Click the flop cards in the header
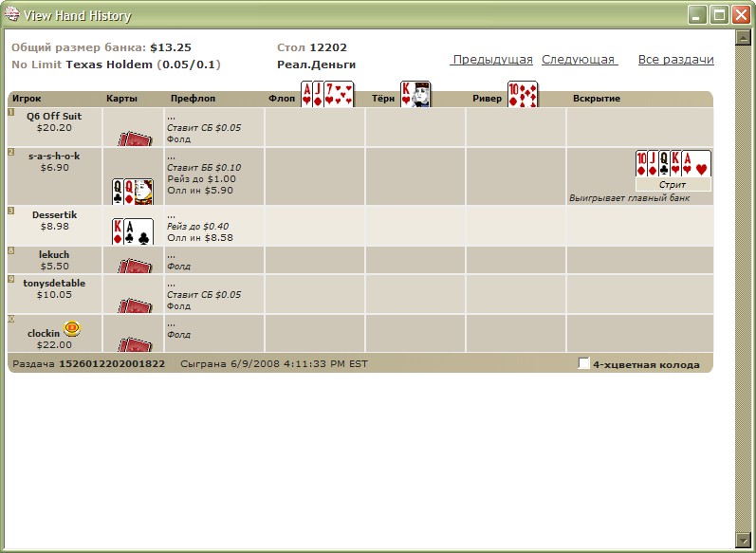The width and height of the screenshot is (756, 553). click(x=327, y=94)
